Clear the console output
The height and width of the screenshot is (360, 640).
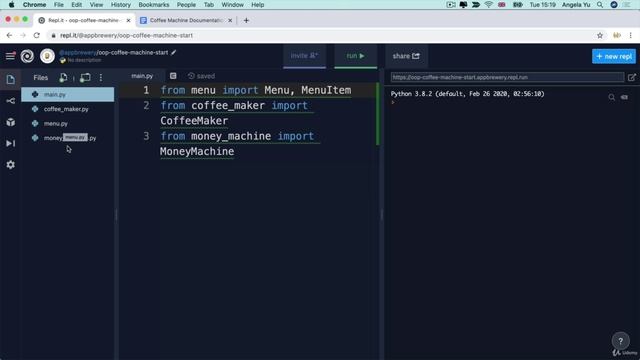(x=624, y=97)
